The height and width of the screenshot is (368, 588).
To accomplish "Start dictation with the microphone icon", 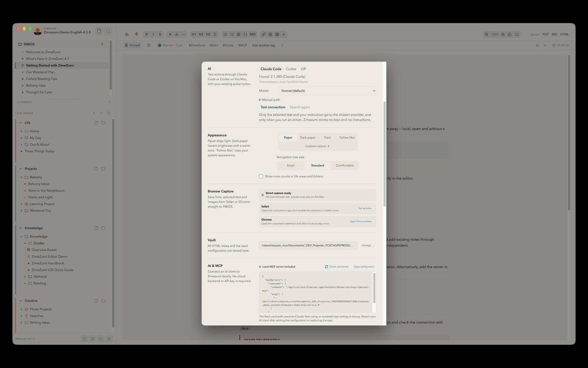I will (x=137, y=34).
